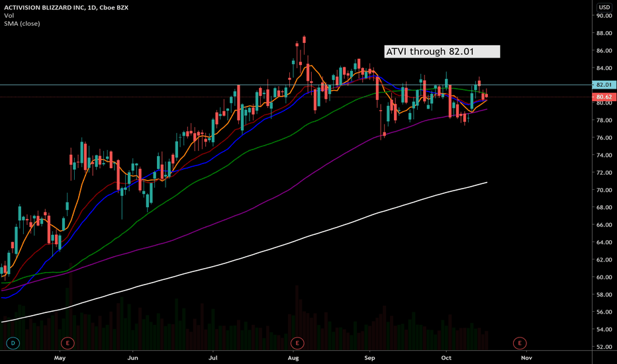The image size is (617, 364).
Task: Click the dividend 'D' marker icon
Action: tap(13, 343)
